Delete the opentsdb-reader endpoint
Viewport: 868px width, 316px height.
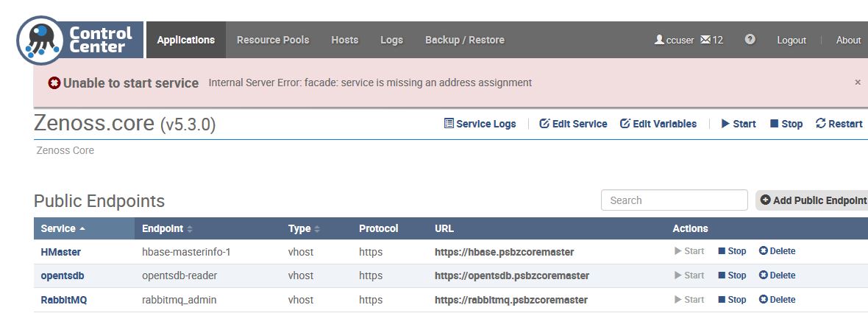(x=777, y=275)
